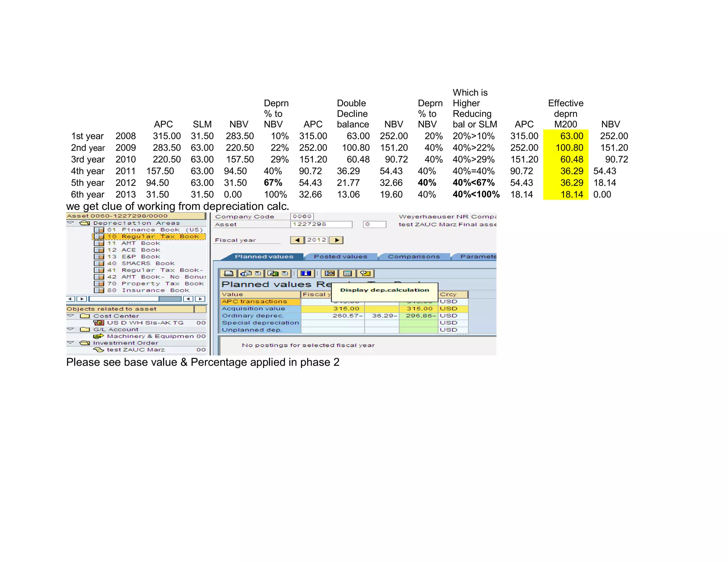
Task: Click the 'Asset 0060-1227298/0000' tree header
Action: (x=136, y=216)
